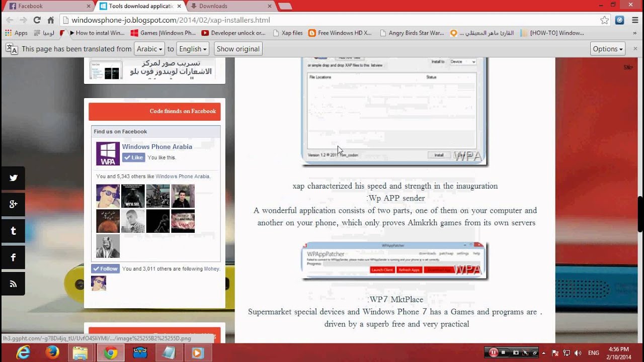Open Mohey profile link

point(211,269)
